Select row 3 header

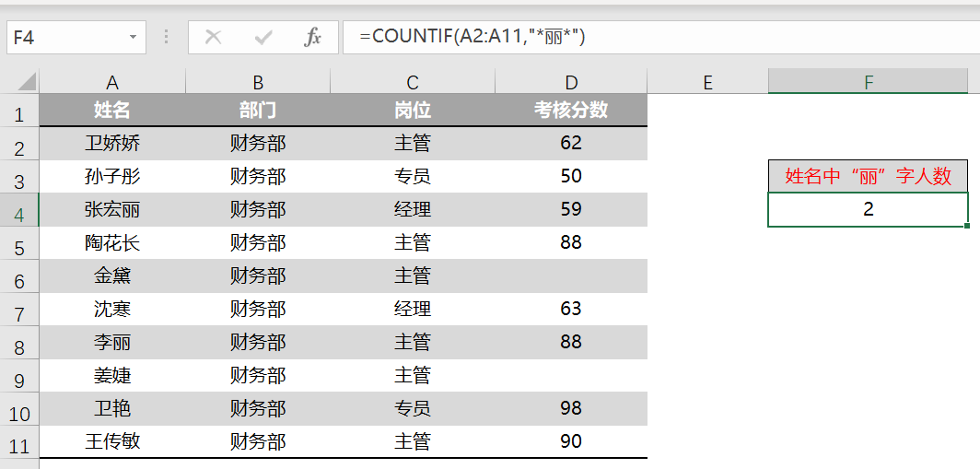point(19,178)
